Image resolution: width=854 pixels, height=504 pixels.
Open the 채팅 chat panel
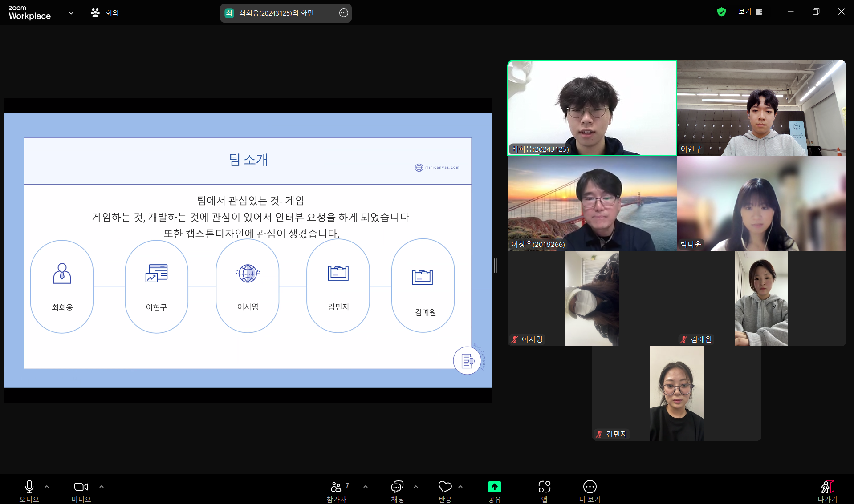(397, 491)
